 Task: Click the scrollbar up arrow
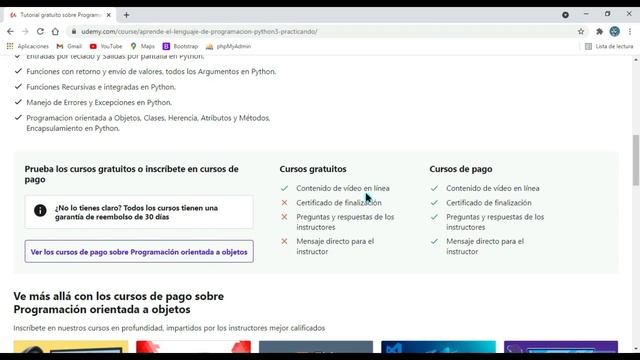click(636, 60)
